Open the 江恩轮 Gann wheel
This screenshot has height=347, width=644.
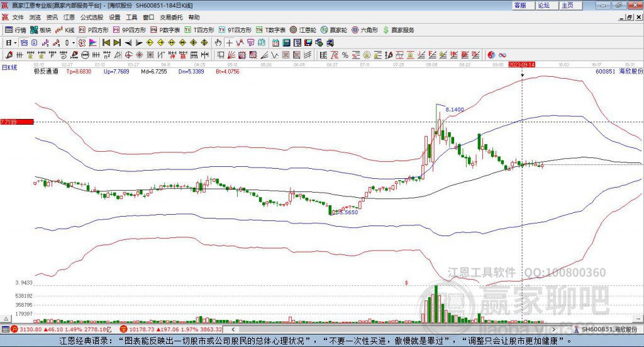coord(303,30)
